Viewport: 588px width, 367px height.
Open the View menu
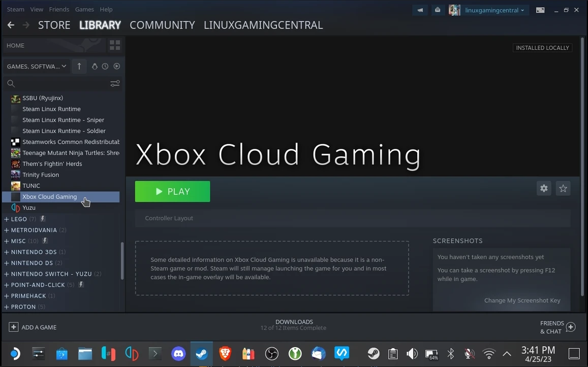click(37, 9)
